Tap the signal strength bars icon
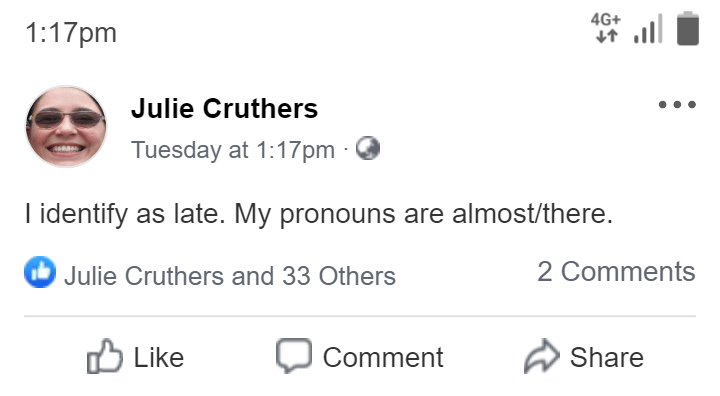This screenshot has height=396, width=720. coord(648,28)
